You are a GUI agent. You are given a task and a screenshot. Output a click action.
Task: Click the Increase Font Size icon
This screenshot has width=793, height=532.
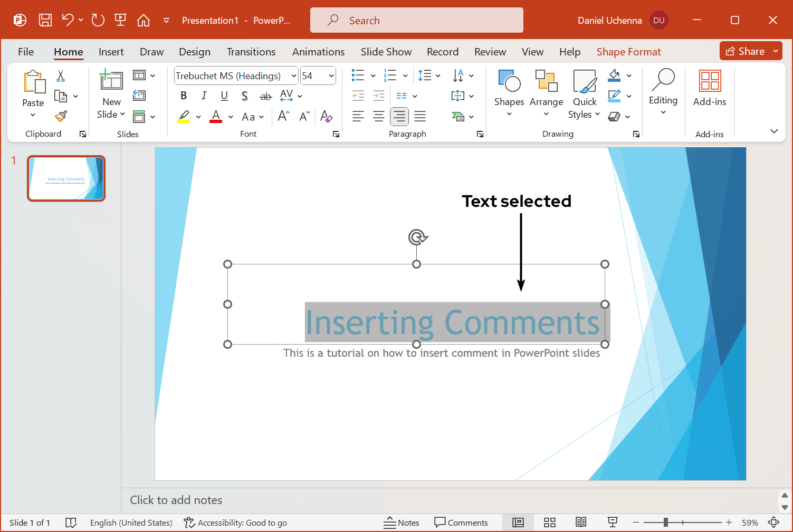284,117
